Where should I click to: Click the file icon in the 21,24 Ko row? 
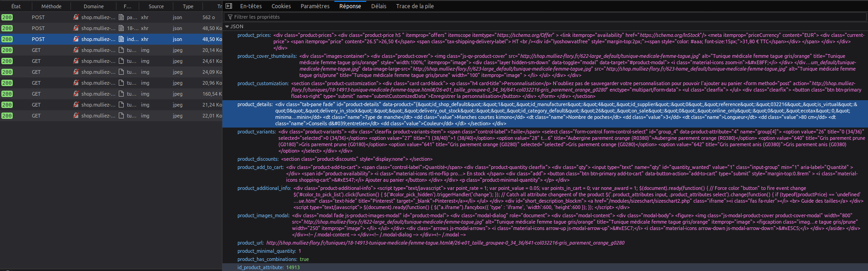click(121, 105)
